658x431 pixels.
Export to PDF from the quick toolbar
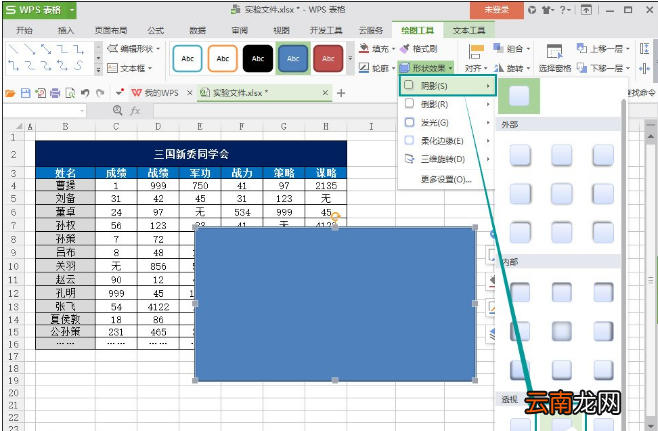point(40,93)
